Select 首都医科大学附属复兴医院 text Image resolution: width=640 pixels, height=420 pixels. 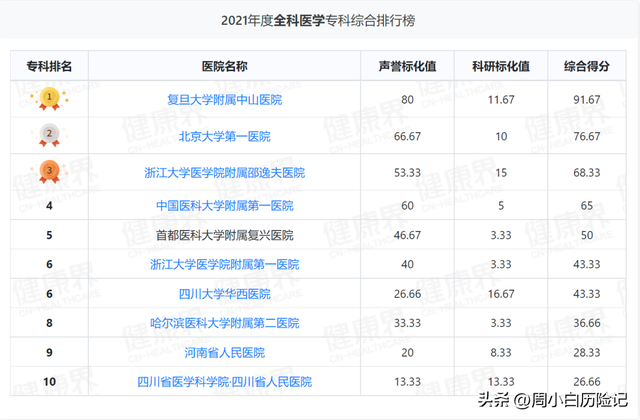click(x=224, y=235)
